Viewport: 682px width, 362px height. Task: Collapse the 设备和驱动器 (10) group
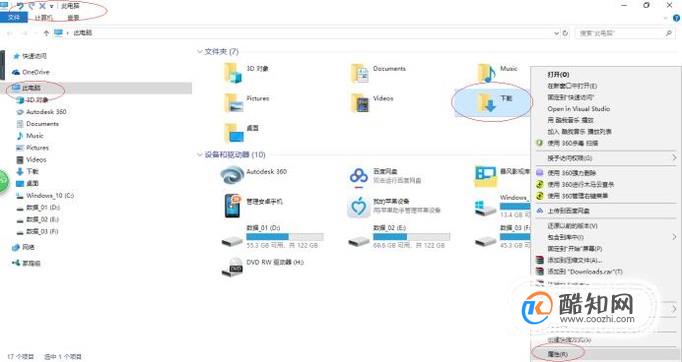200,154
